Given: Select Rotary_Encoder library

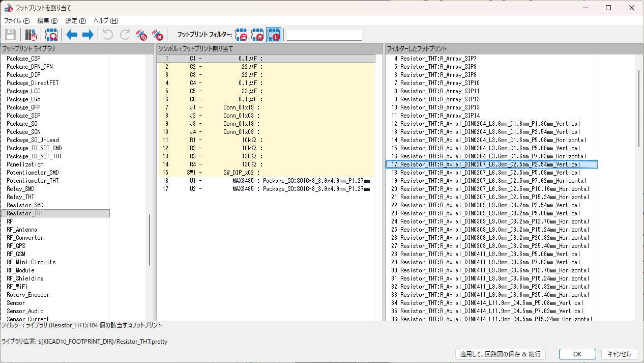Looking at the screenshot, I should point(55,295).
